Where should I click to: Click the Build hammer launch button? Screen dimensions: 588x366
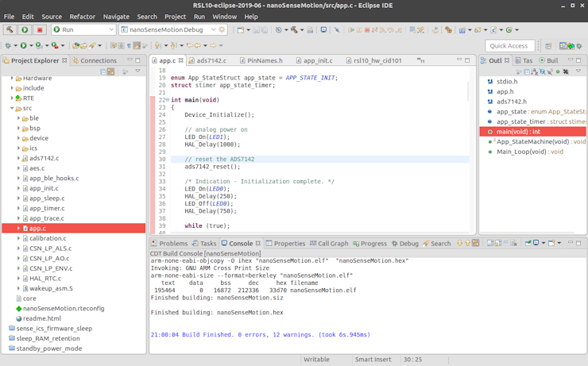(x=10, y=30)
